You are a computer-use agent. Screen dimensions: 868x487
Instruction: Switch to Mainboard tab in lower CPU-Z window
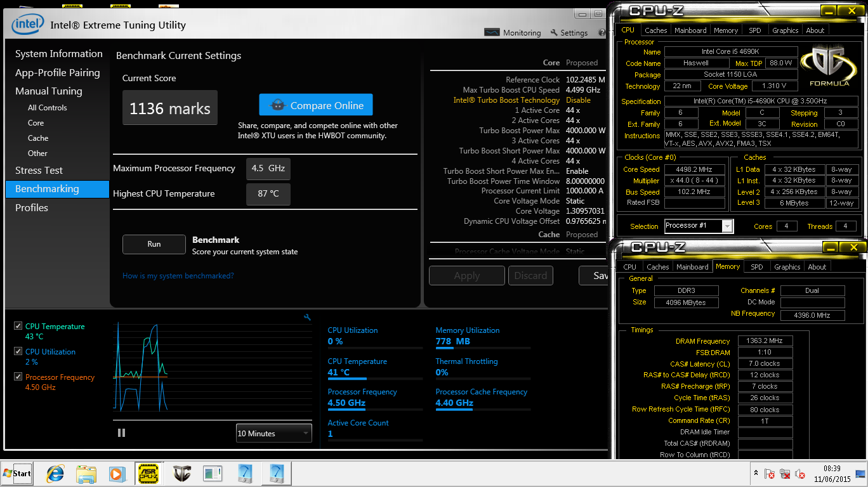point(692,267)
